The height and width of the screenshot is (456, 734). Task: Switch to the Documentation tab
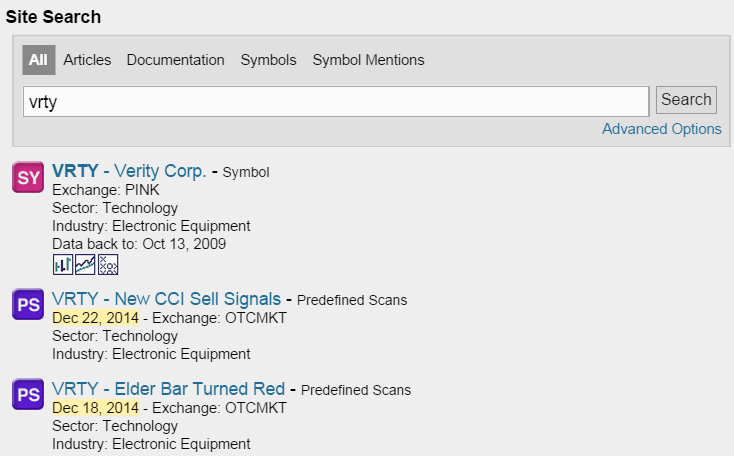coord(175,60)
